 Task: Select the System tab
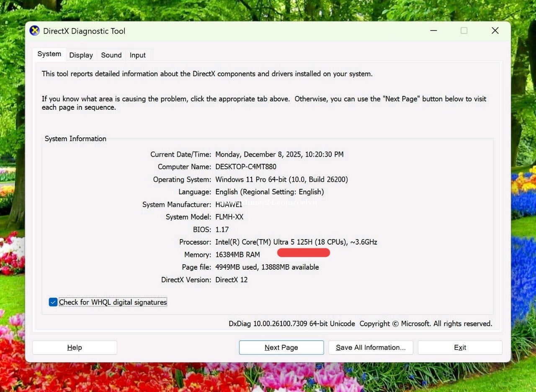point(49,54)
